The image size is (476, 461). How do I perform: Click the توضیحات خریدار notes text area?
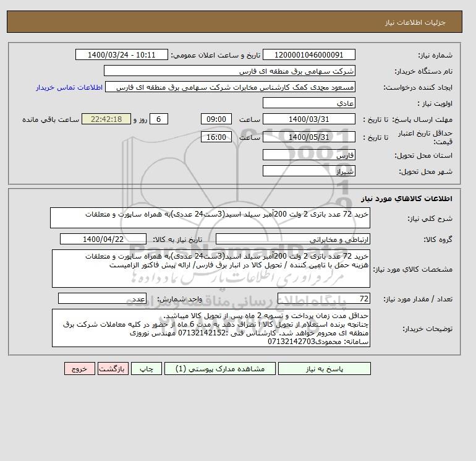pos(211,328)
